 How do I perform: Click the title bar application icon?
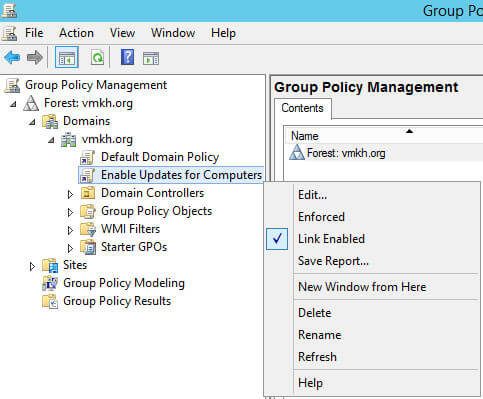coord(9,10)
